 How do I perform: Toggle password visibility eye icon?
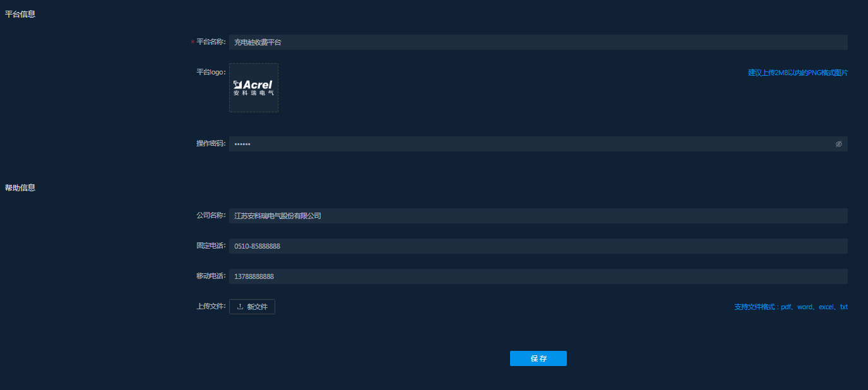[x=838, y=144]
